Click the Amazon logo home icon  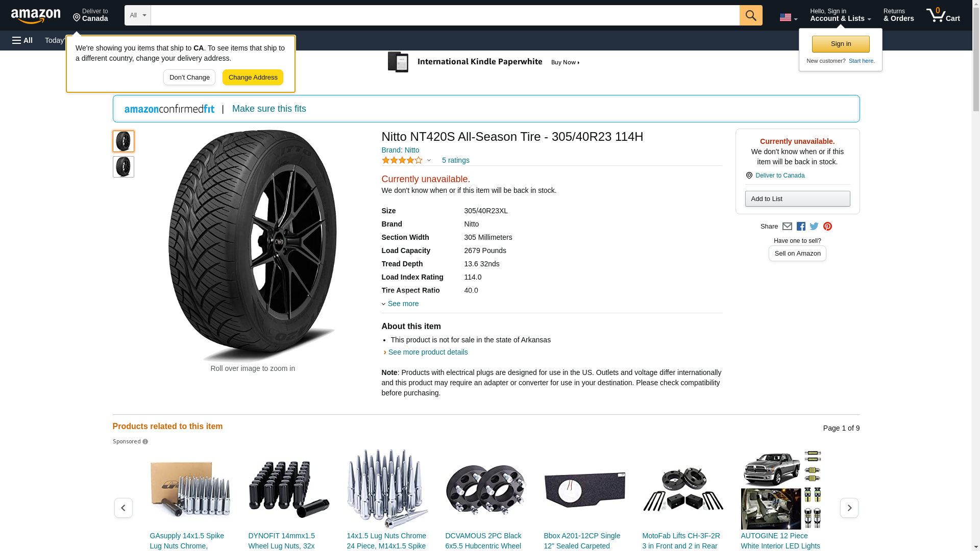(x=36, y=16)
